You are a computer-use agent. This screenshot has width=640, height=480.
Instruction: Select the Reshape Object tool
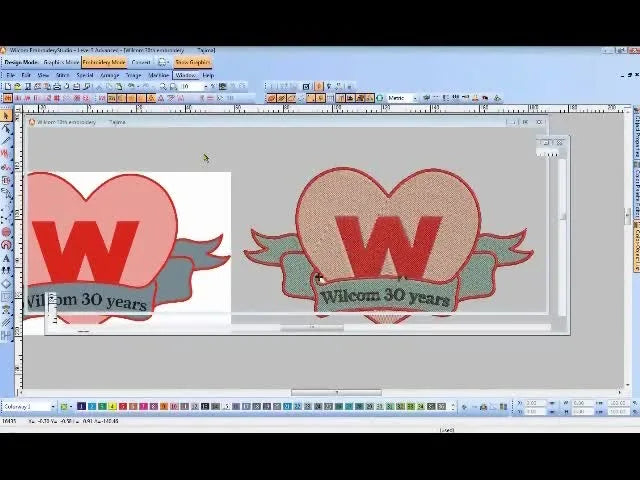coord(6,129)
